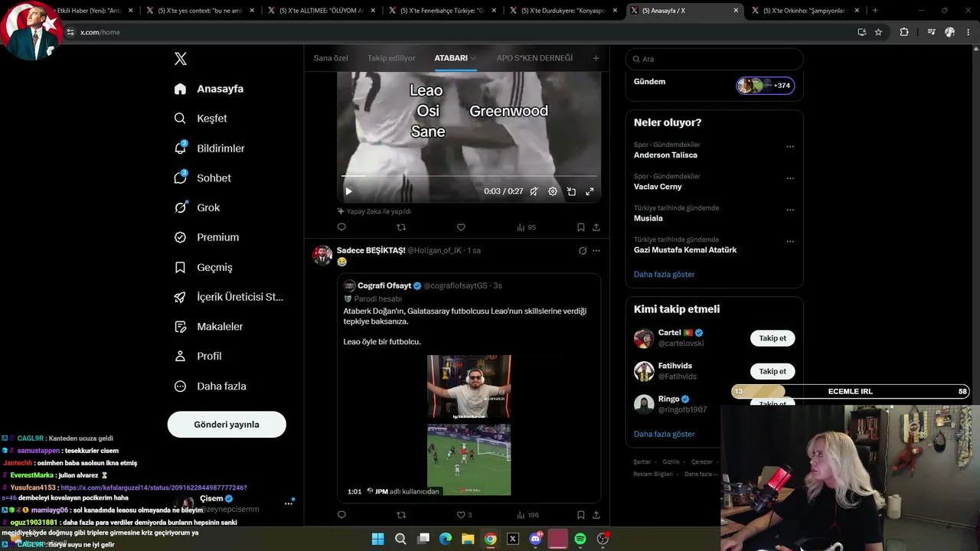Open Anasayfa from the sidebar

tap(209, 89)
